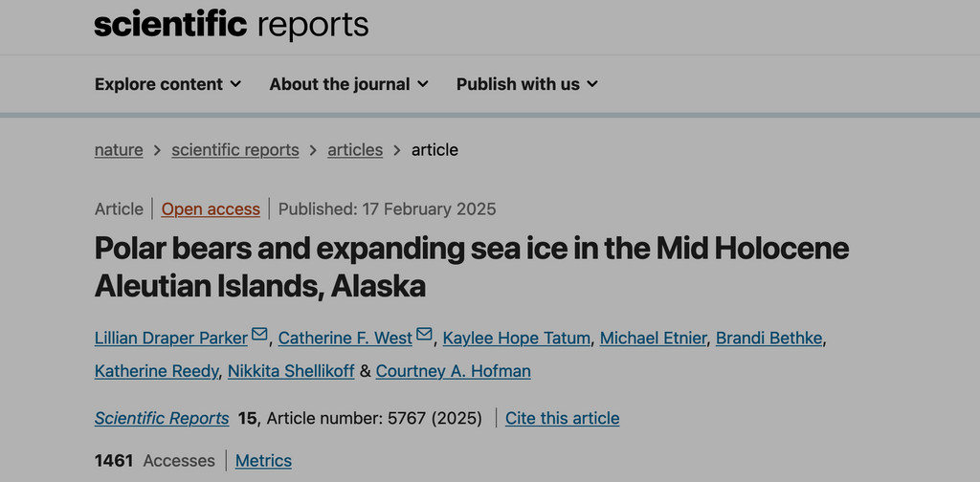Open Nikkita Shellikoff author link
Viewport: 980px width, 482px height.
291,371
